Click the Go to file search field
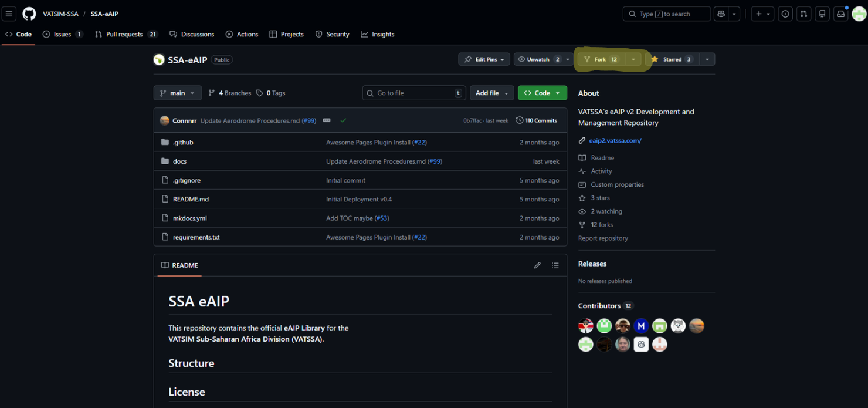868x408 pixels. tap(413, 93)
